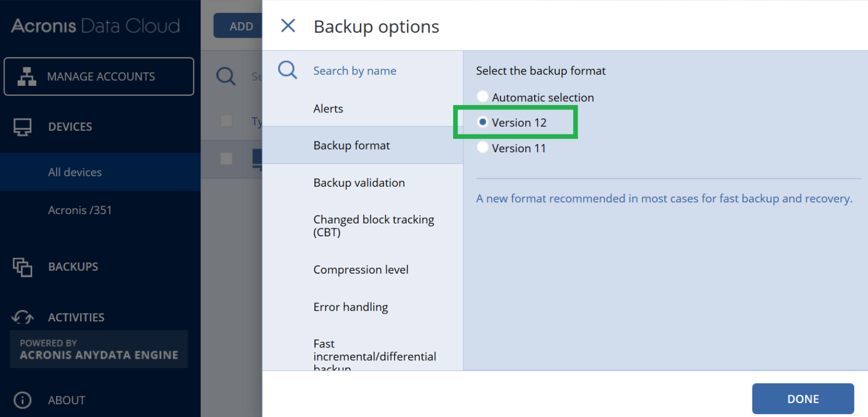The height and width of the screenshot is (417, 868).
Task: Tick the select-all checkbox in the device list header
Action: (x=226, y=121)
